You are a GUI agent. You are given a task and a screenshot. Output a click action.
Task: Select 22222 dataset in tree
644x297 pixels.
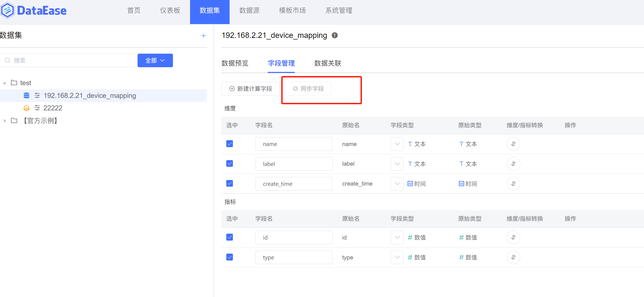click(53, 108)
